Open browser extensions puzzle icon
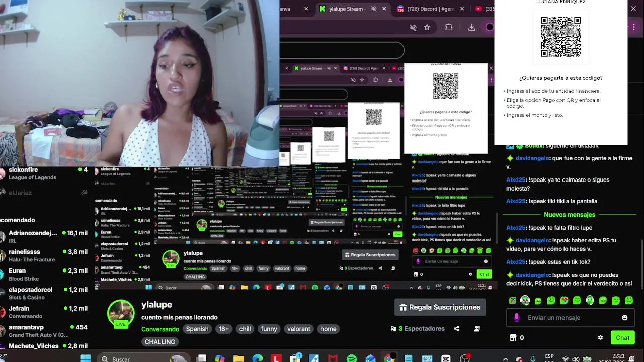Screen dimensions: 644x362 click(449, 27)
